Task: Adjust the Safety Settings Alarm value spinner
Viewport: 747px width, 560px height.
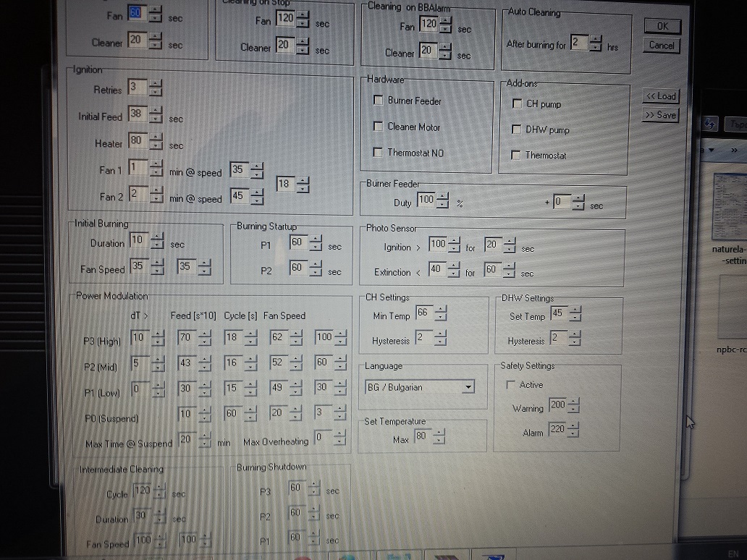Action: point(574,431)
